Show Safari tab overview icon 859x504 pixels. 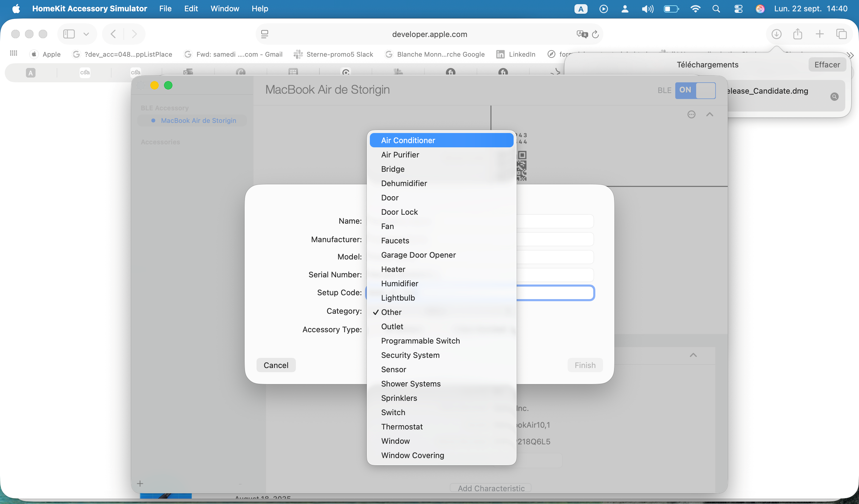point(841,34)
